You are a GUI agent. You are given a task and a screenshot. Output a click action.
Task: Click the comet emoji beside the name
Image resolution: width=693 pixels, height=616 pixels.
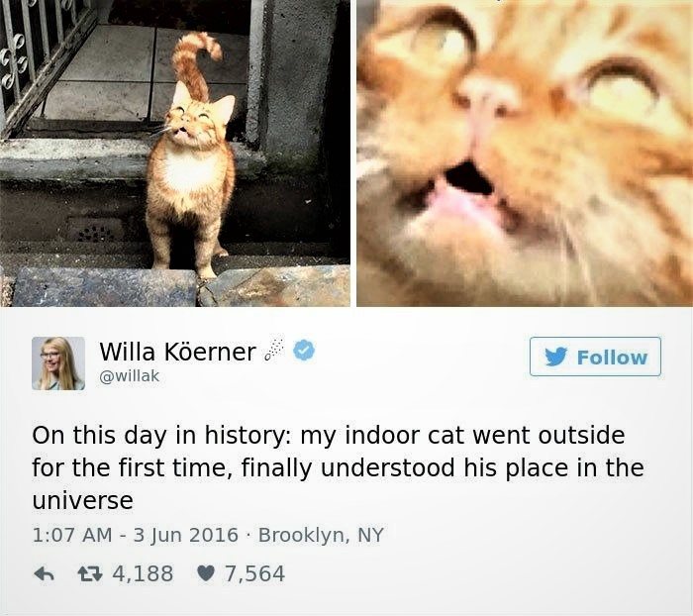[x=273, y=351]
